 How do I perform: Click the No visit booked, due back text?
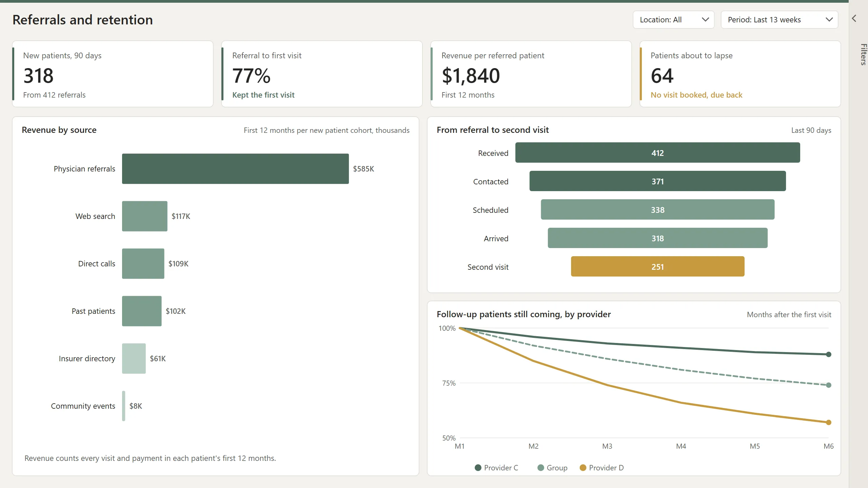pos(696,95)
